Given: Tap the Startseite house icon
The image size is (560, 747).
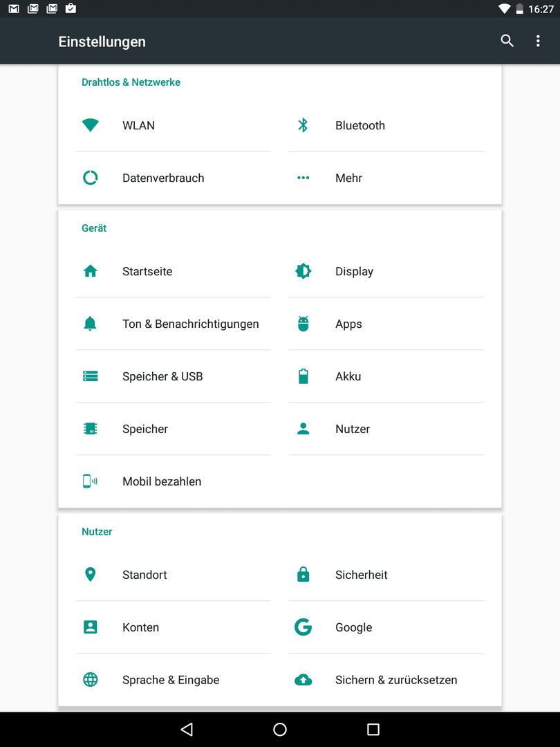Looking at the screenshot, I should click(91, 271).
